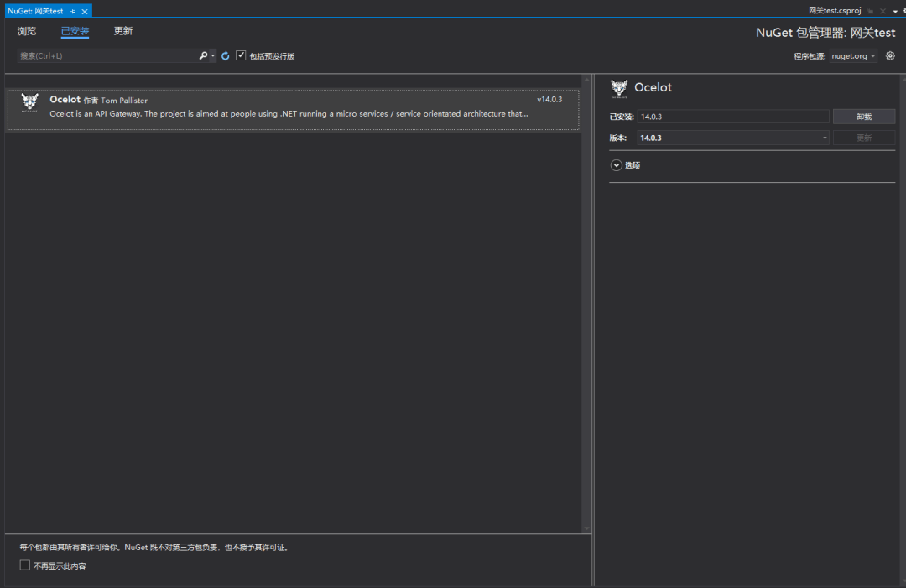Select the Ocelot package row
The width and height of the screenshot is (906, 588).
pos(293,110)
